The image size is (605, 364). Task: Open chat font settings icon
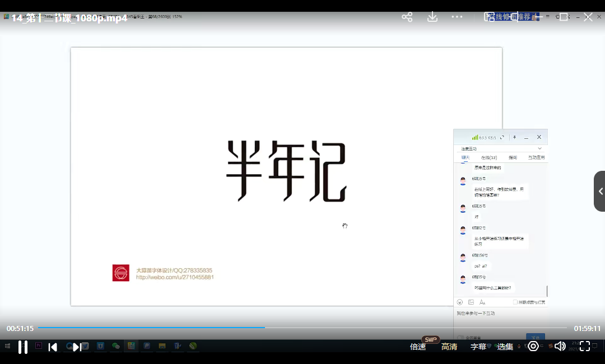pyautogui.click(x=482, y=302)
